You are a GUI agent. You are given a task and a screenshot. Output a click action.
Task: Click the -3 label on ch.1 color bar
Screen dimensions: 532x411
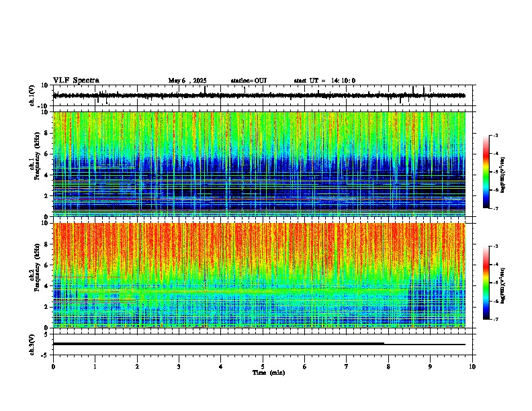(495, 135)
